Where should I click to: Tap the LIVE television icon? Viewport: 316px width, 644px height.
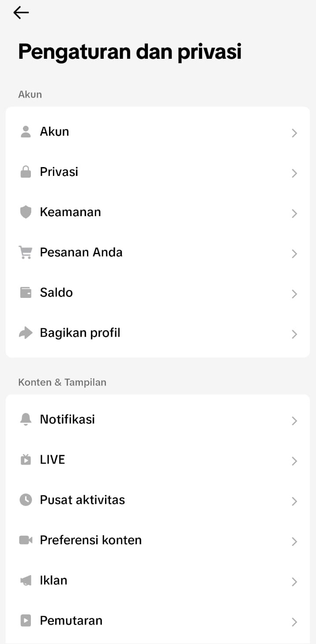point(26,460)
